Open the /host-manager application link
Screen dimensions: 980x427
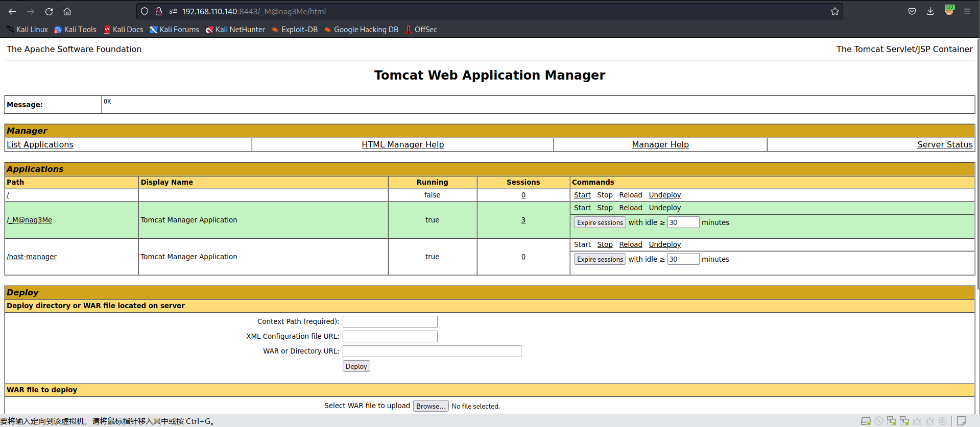coord(32,257)
